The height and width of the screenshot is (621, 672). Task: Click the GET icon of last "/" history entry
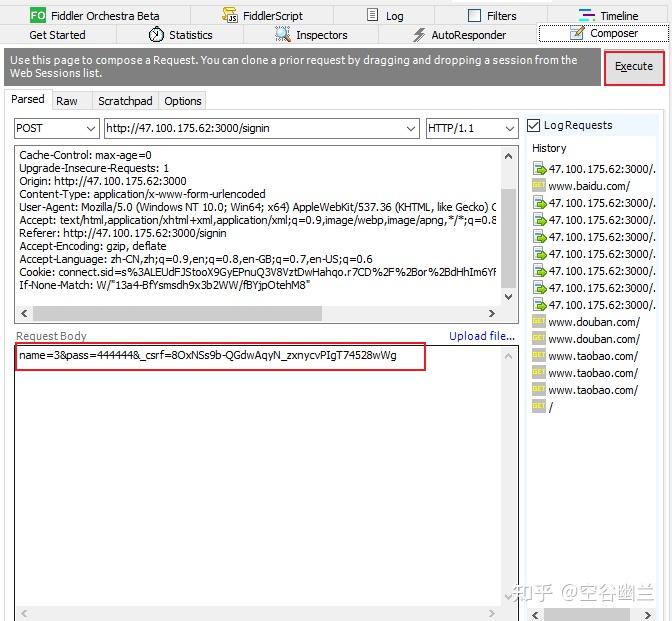(x=539, y=406)
